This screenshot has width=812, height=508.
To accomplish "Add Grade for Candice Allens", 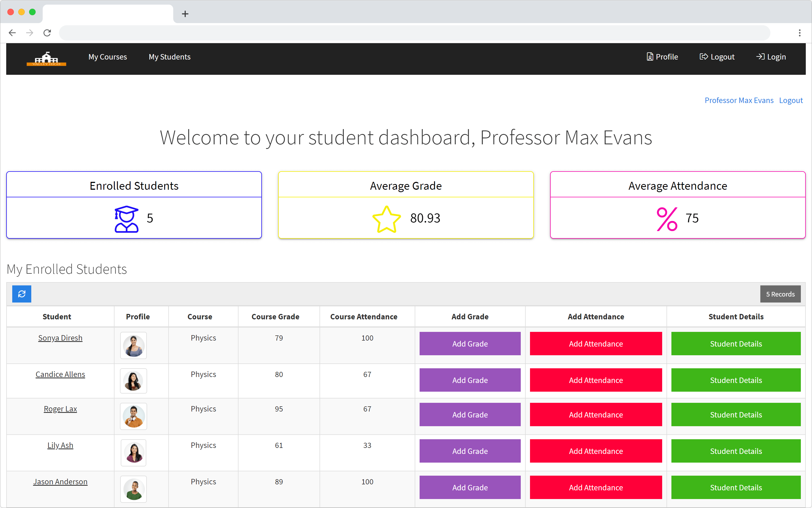I will (470, 380).
